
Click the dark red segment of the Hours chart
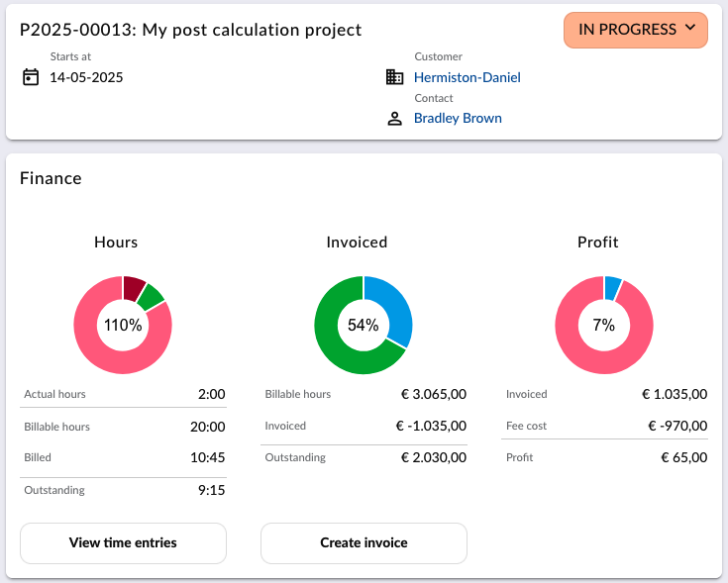(133, 288)
